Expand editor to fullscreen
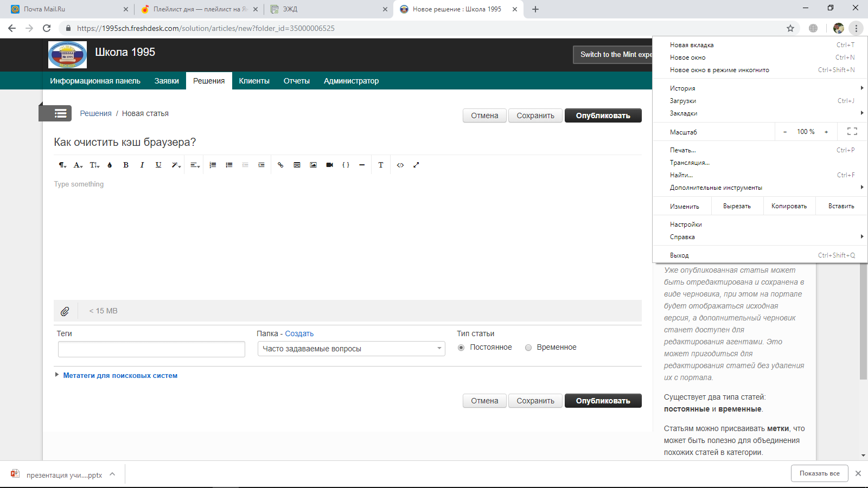Screen dimensions: 868x488 coord(416,165)
